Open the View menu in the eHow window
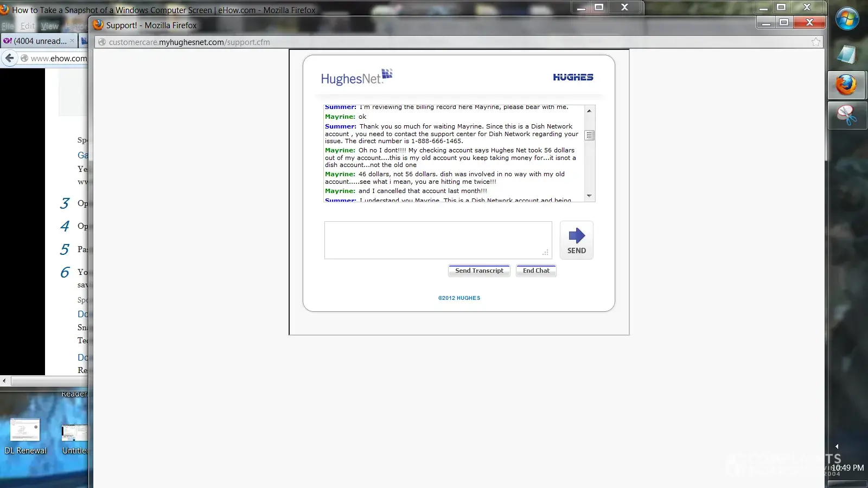Screen dimensions: 868x488 coord(49,26)
